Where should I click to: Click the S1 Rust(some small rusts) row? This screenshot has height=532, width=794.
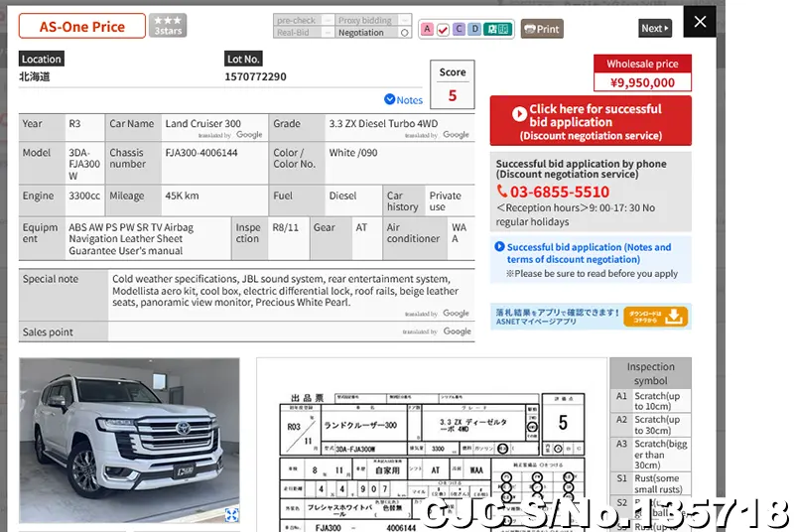pos(651,483)
